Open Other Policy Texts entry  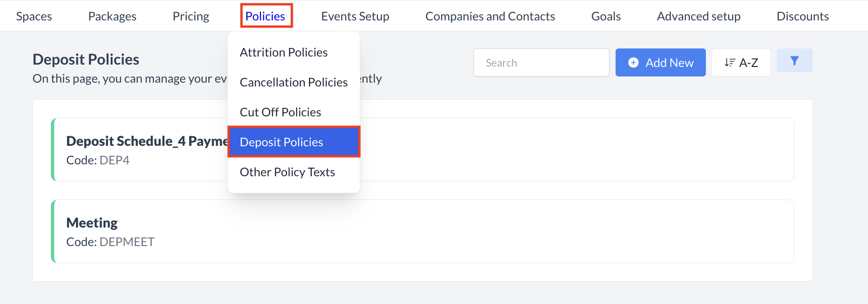(x=288, y=172)
